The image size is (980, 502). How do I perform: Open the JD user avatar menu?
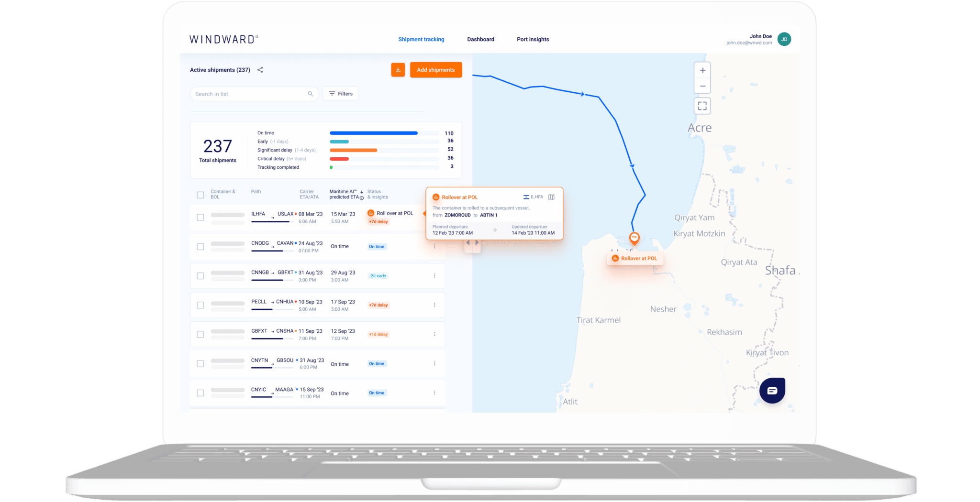click(x=784, y=39)
